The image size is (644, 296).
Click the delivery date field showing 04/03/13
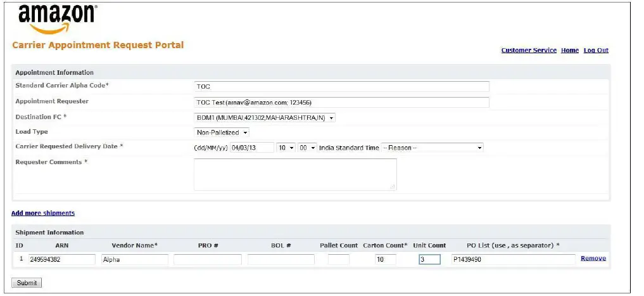252,148
